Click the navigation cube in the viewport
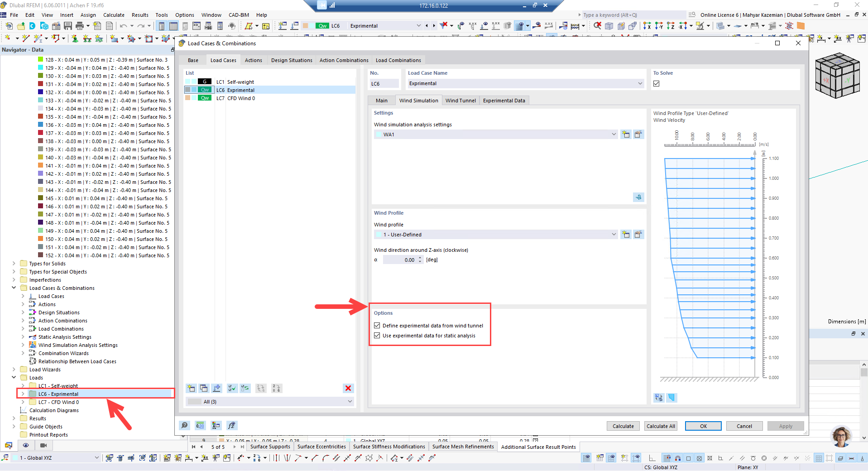The width and height of the screenshot is (868, 471). pos(837,76)
